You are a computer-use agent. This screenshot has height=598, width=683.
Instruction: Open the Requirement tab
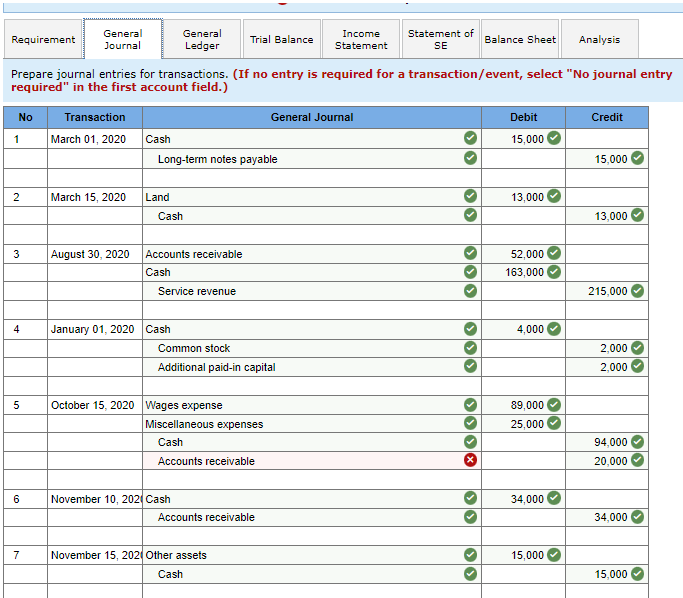pyautogui.click(x=43, y=39)
